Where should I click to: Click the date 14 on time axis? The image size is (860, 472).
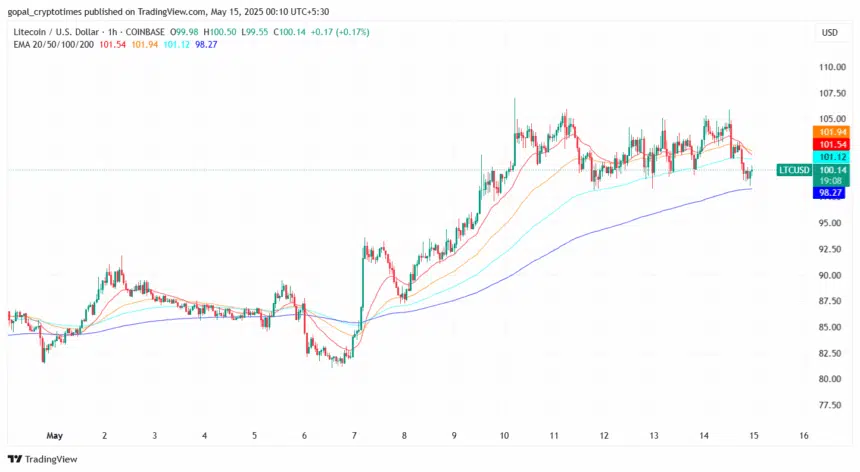click(x=704, y=436)
